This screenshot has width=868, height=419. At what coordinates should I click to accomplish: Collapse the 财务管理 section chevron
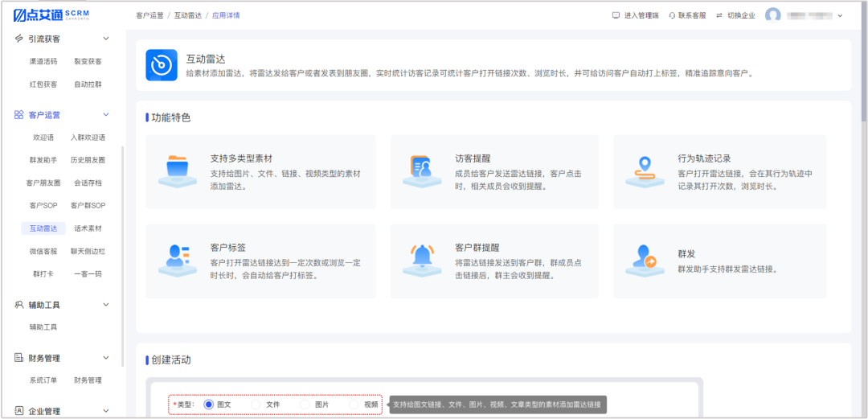point(106,358)
